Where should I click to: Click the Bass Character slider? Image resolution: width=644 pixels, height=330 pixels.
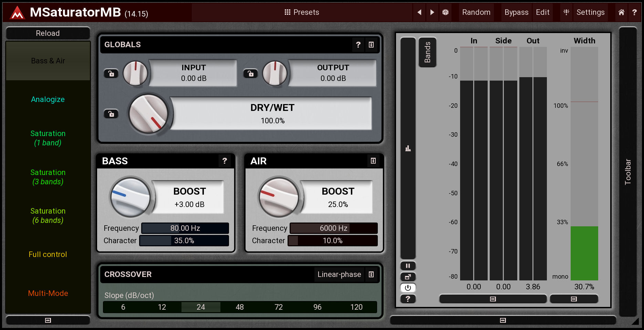(x=184, y=241)
